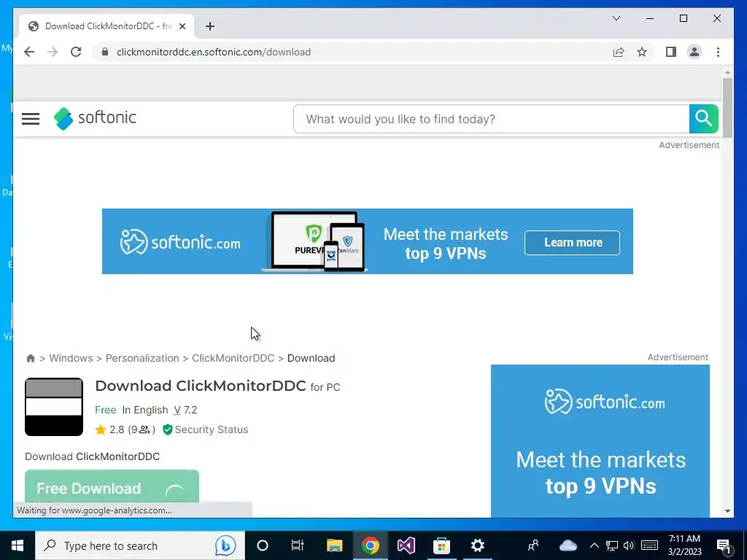
Task: Open Cortana from the taskbar
Action: click(x=263, y=545)
